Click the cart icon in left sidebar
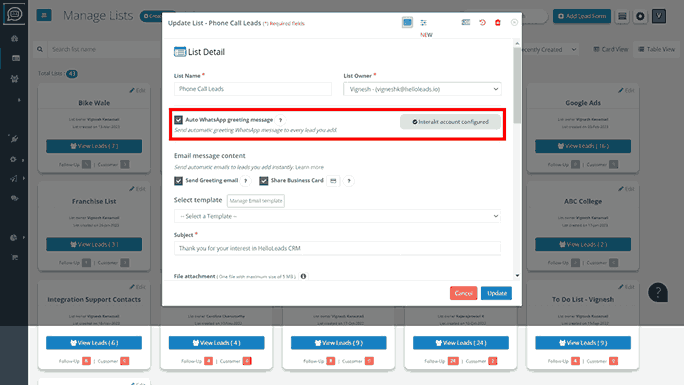This screenshot has width=684, height=385. coord(14,258)
